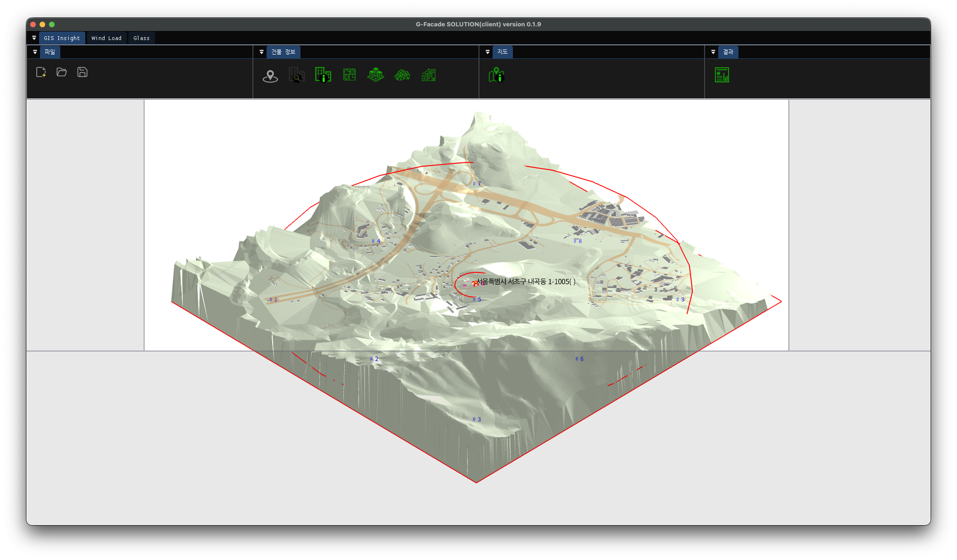This screenshot has width=957, height=560.
Task: Collapse the 건물 정보 panel arrow
Action: coord(261,52)
